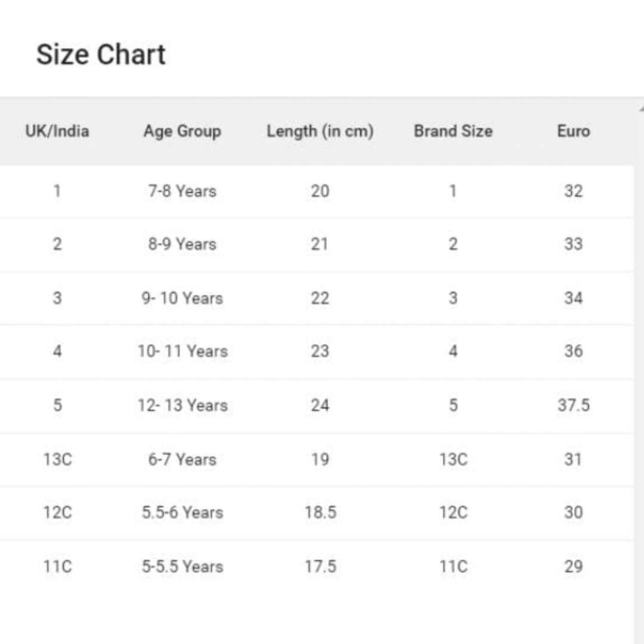The image size is (644, 644).
Task: Select the Brand Size column header
Action: pos(453,131)
